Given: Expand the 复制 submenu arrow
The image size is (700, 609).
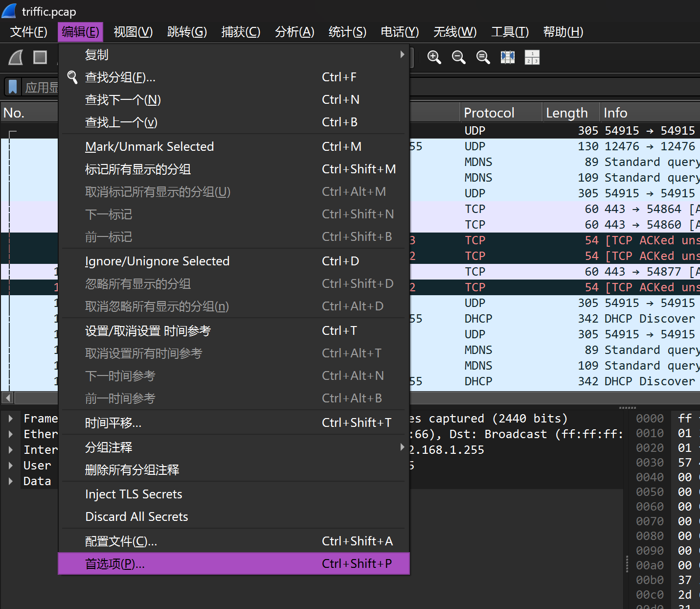Looking at the screenshot, I should pos(402,54).
